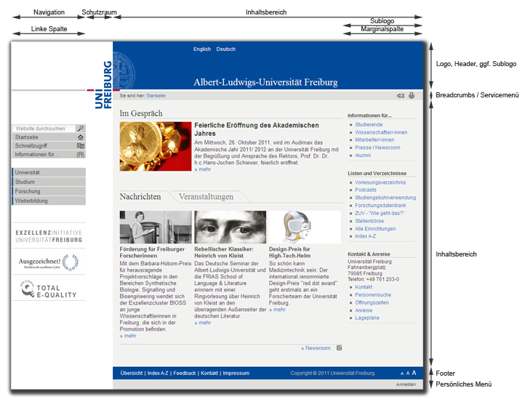Open the Mitarbeiter/-innen link
525x420 pixels.
pyautogui.click(x=374, y=140)
